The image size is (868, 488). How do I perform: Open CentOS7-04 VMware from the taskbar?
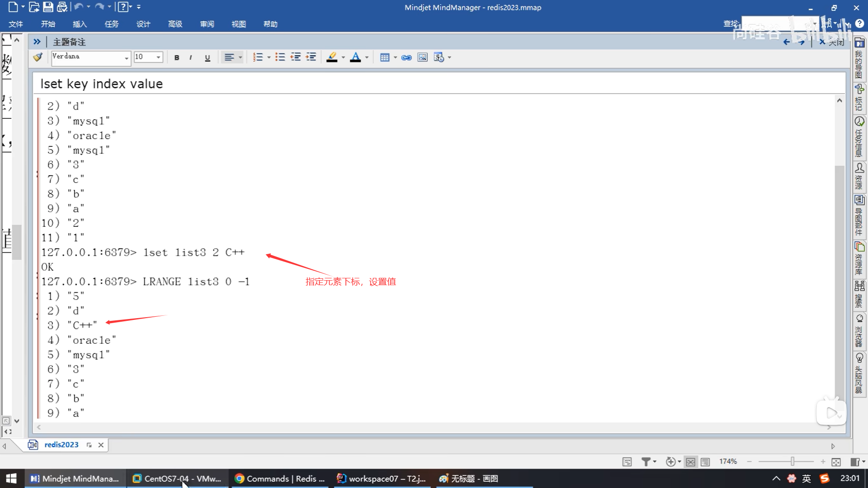[177, 479]
